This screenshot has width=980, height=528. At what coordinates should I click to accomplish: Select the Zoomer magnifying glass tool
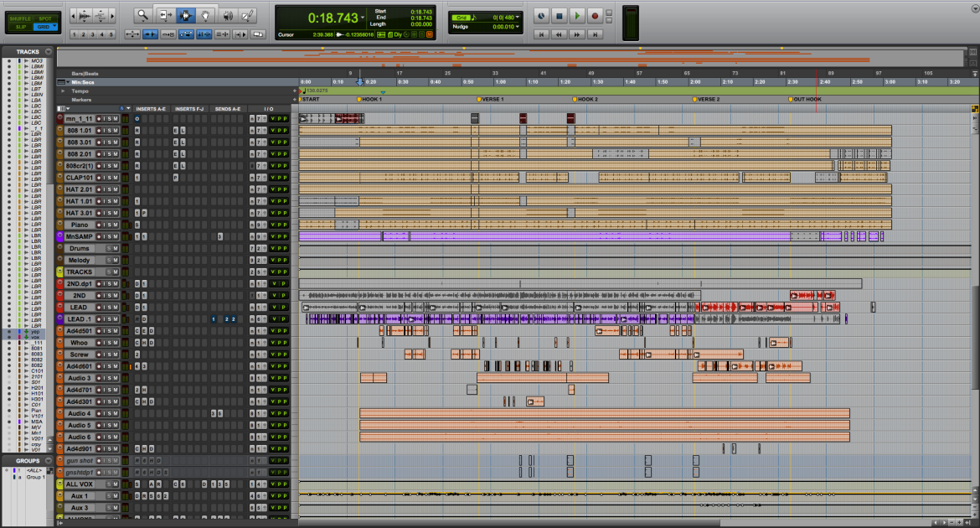click(143, 15)
